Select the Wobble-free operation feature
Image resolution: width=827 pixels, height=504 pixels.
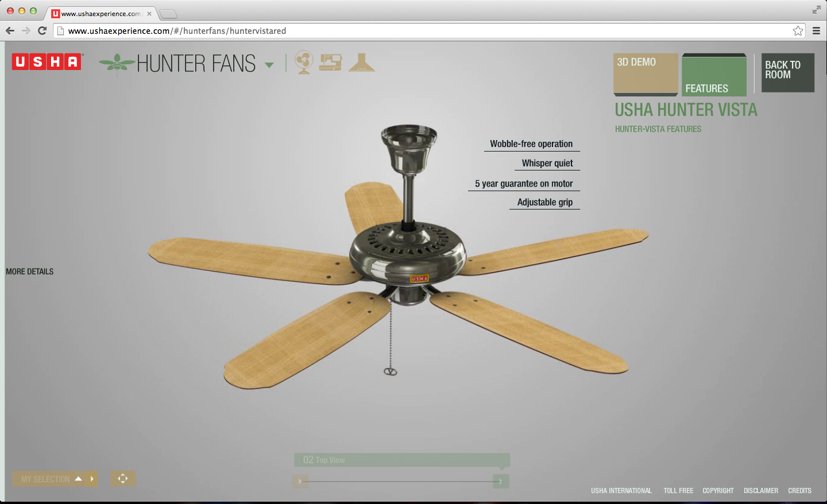pyautogui.click(x=531, y=144)
